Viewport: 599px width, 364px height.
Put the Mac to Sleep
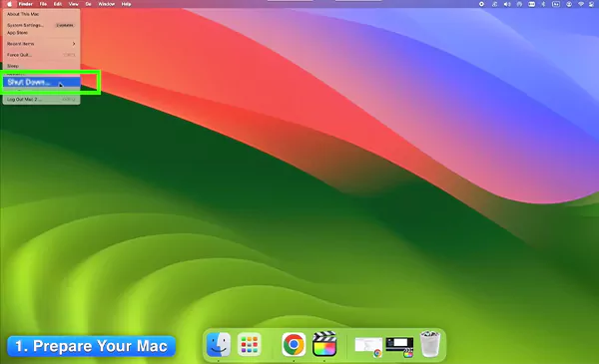pyautogui.click(x=41, y=66)
